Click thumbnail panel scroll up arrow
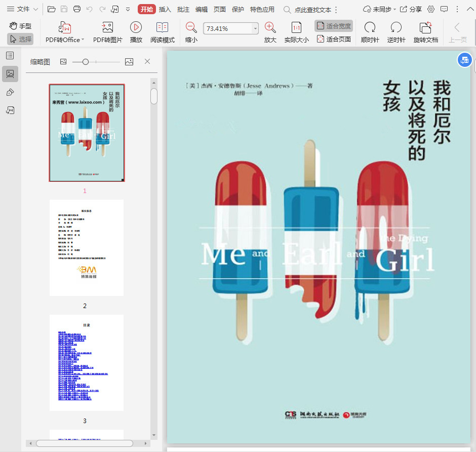This screenshot has width=476, height=452. coord(154,83)
